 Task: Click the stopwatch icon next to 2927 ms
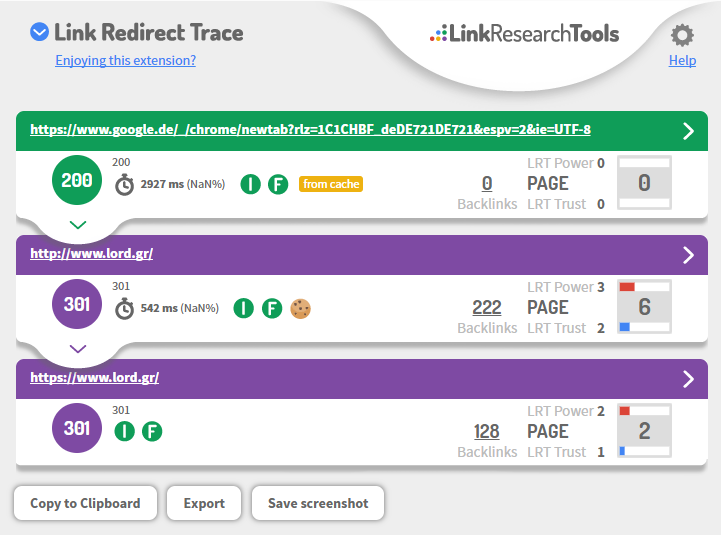coord(124,184)
